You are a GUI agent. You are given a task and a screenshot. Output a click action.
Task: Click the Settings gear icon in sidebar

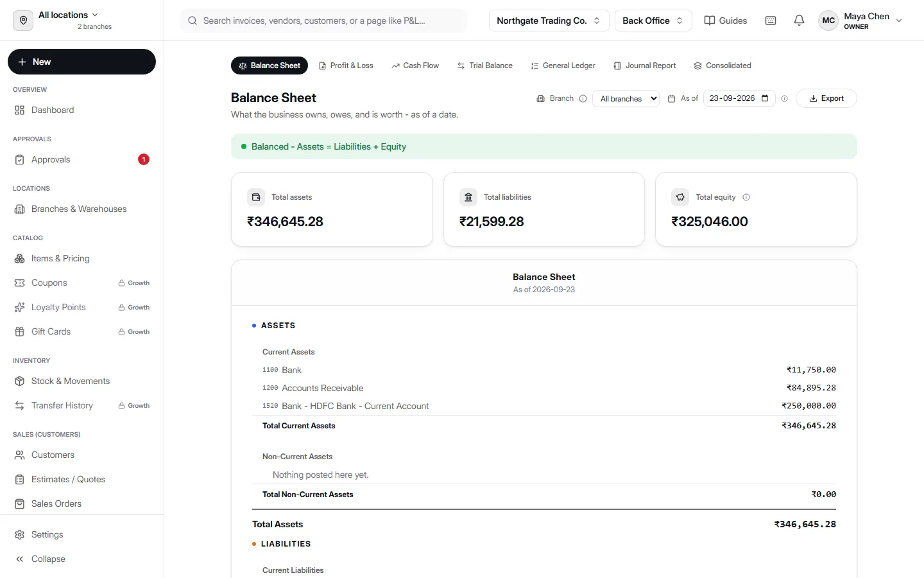point(20,534)
